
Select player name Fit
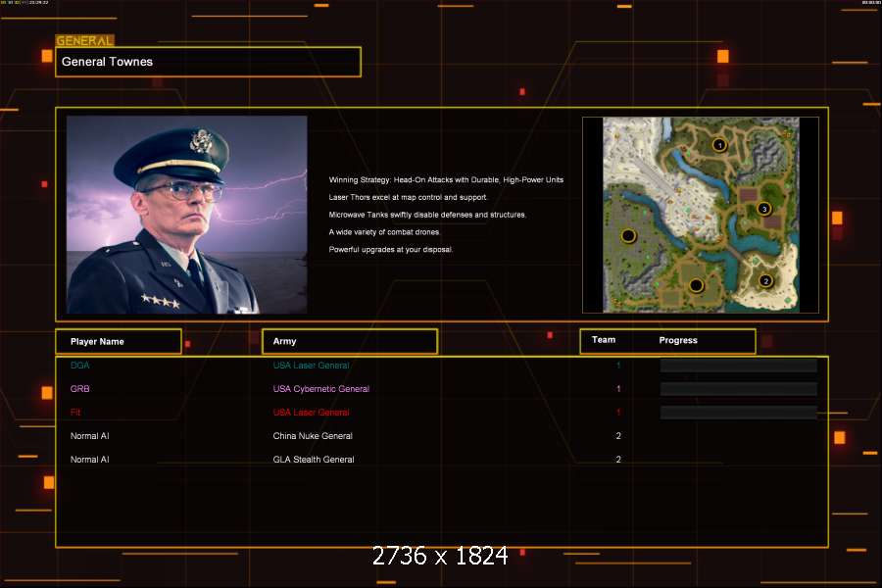[75, 413]
